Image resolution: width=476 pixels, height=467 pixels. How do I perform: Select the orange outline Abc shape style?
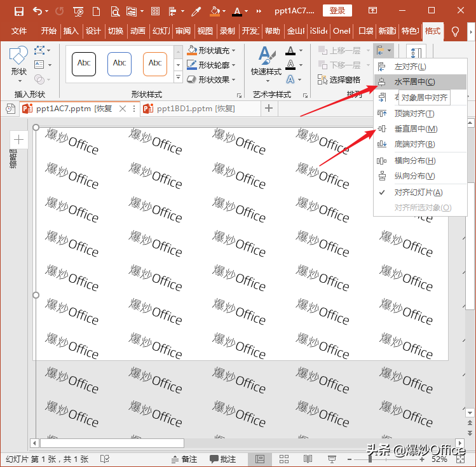(x=155, y=64)
